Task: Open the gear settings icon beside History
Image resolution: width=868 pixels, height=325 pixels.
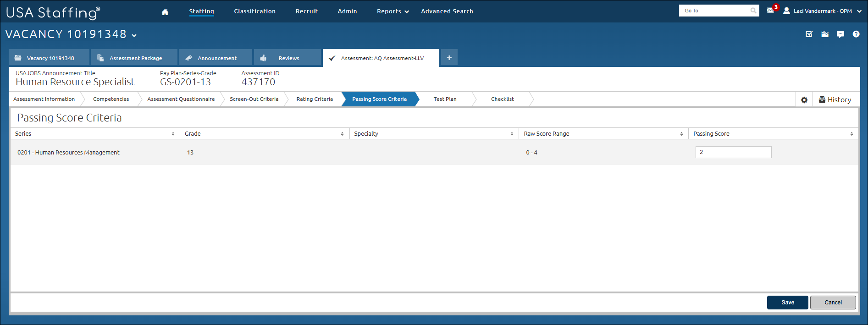Action: (x=804, y=100)
